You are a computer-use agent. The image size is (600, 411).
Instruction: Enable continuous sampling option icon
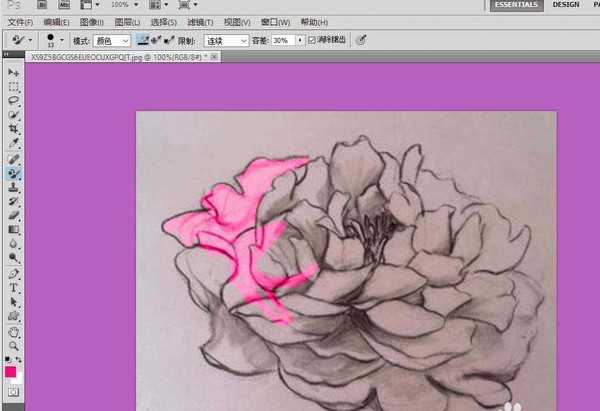tap(141, 40)
